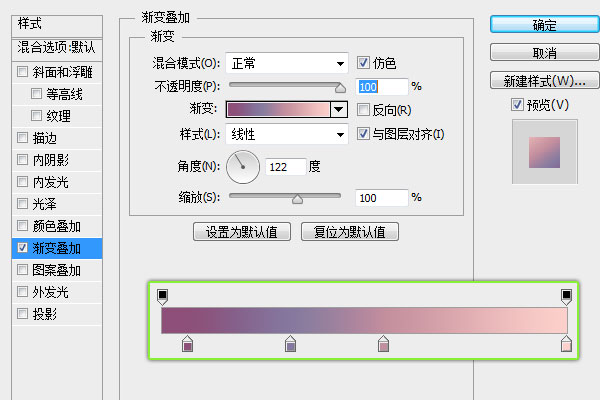
Task: Select the third pink color stop
Action: pyautogui.click(x=383, y=345)
